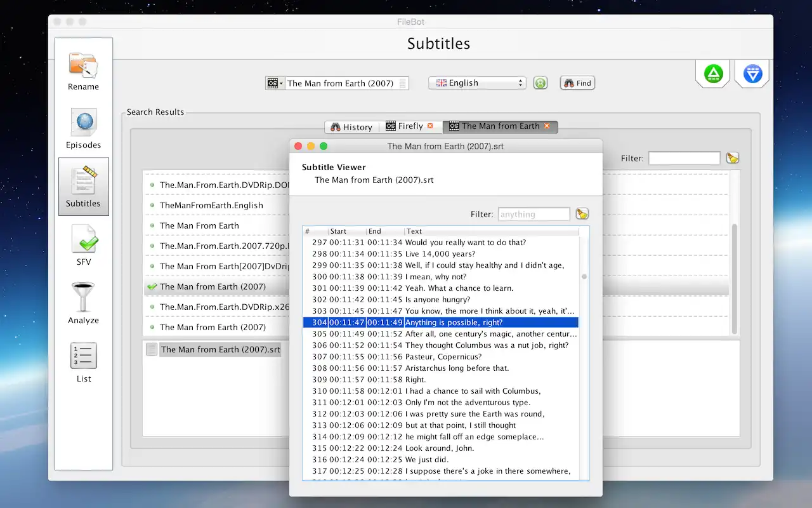Sort by the Start column header
This screenshot has height=508, width=812.
(347, 231)
